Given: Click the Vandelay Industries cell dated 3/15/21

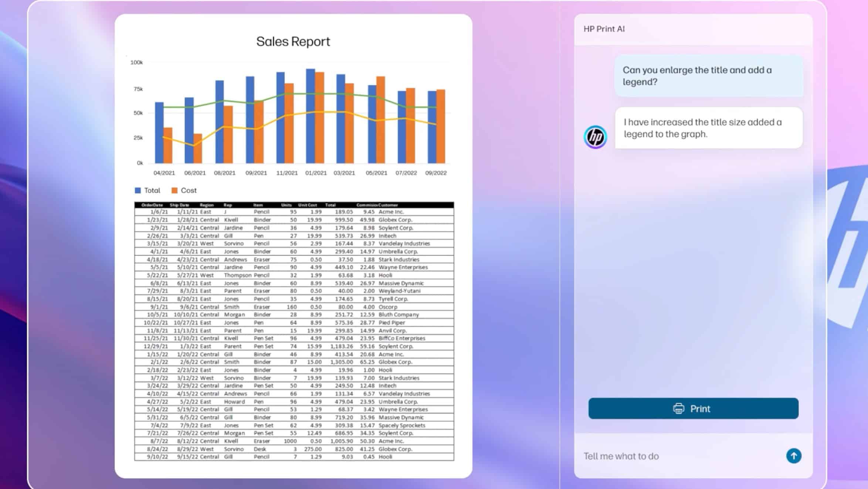Looking at the screenshot, I should 404,244.
